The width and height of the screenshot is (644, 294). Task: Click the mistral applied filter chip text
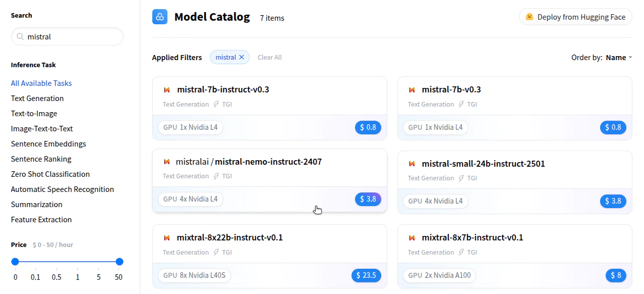(226, 57)
